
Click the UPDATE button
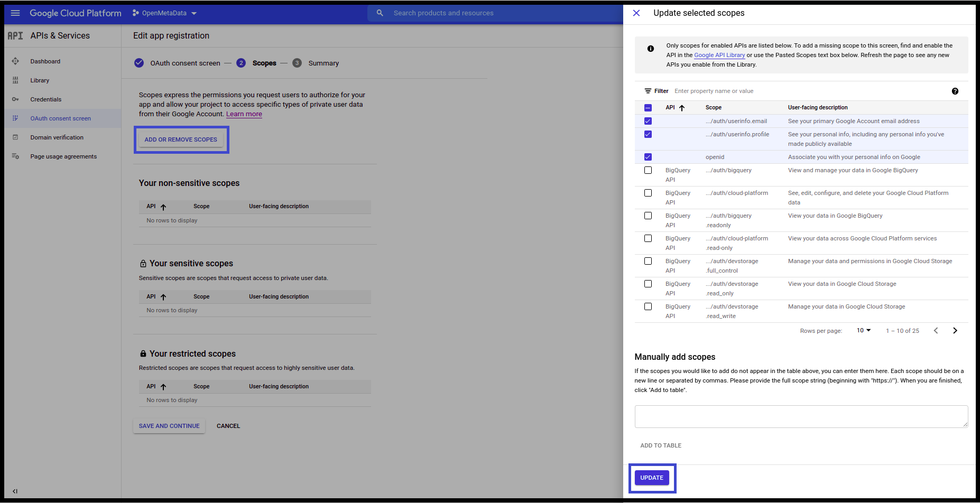click(652, 478)
